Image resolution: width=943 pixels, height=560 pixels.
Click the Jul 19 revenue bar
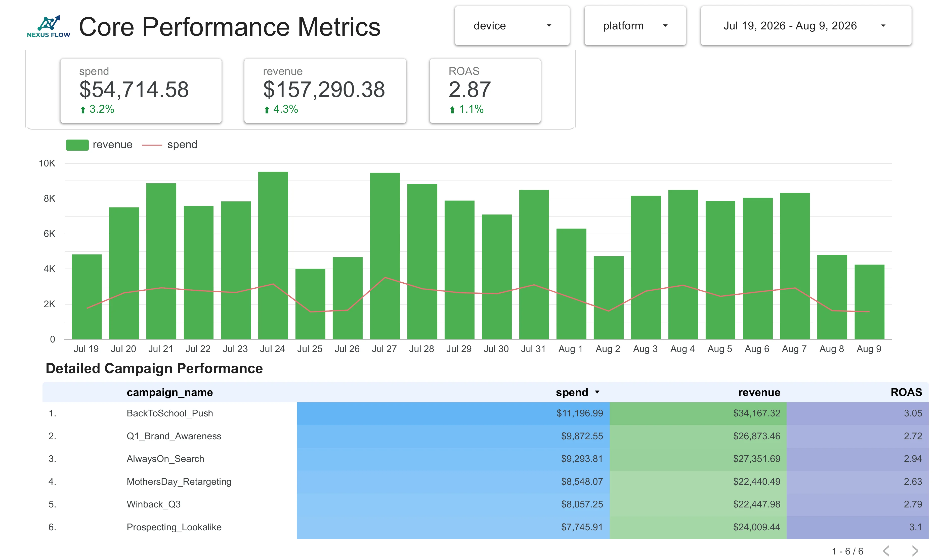tap(87, 297)
